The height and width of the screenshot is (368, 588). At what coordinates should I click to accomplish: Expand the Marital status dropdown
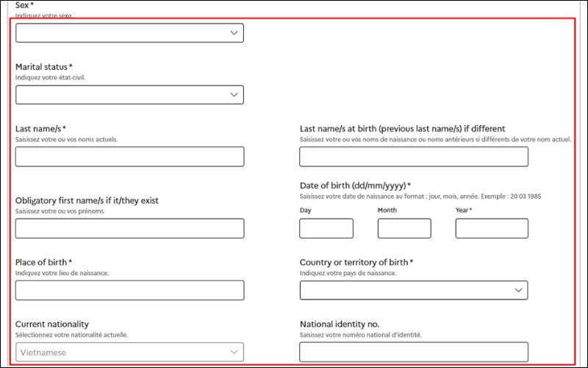129,95
